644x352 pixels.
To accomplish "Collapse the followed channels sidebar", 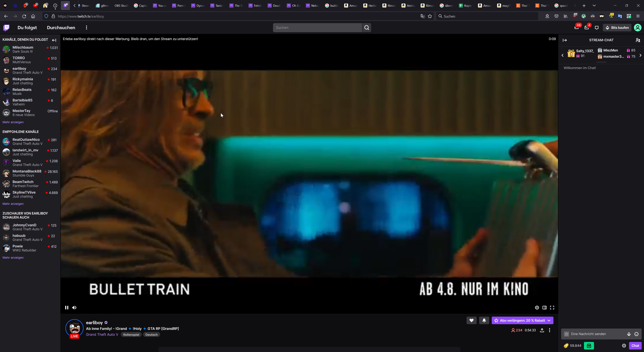I will 54,40.
